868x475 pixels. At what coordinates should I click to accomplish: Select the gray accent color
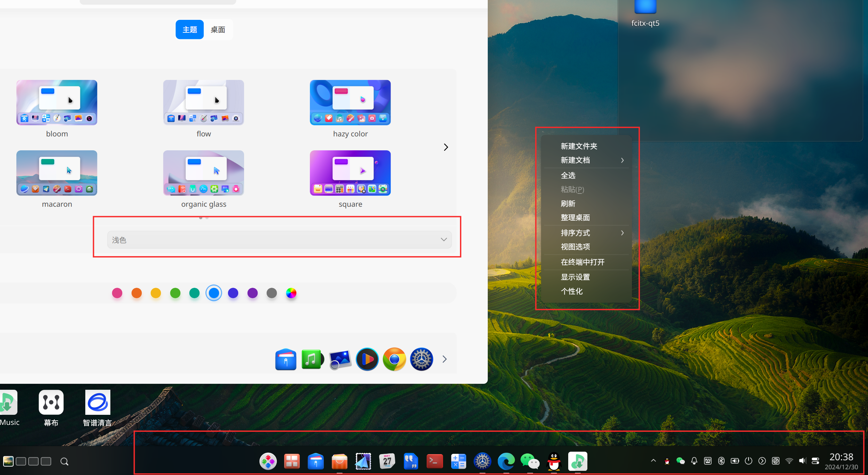click(x=272, y=293)
